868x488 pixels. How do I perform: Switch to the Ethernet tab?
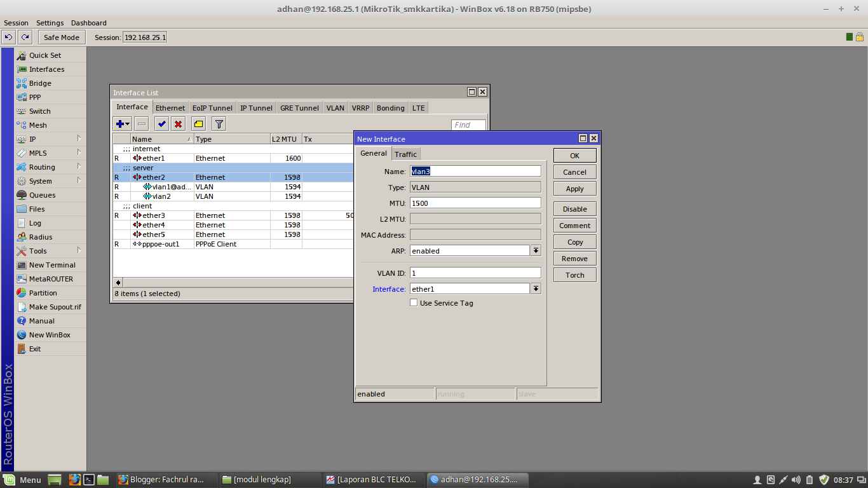coord(170,108)
